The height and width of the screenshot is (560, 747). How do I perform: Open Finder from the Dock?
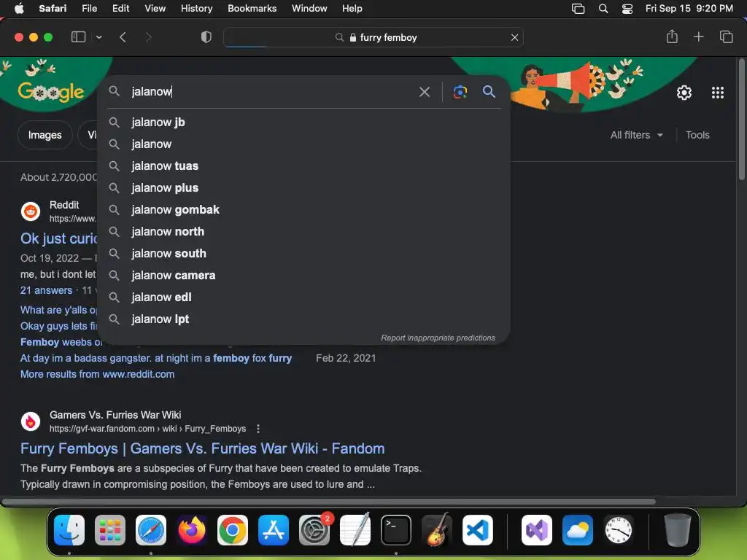69,530
